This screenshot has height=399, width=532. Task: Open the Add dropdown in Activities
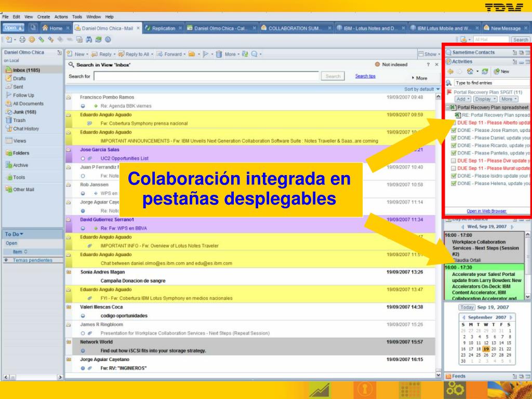(463, 99)
